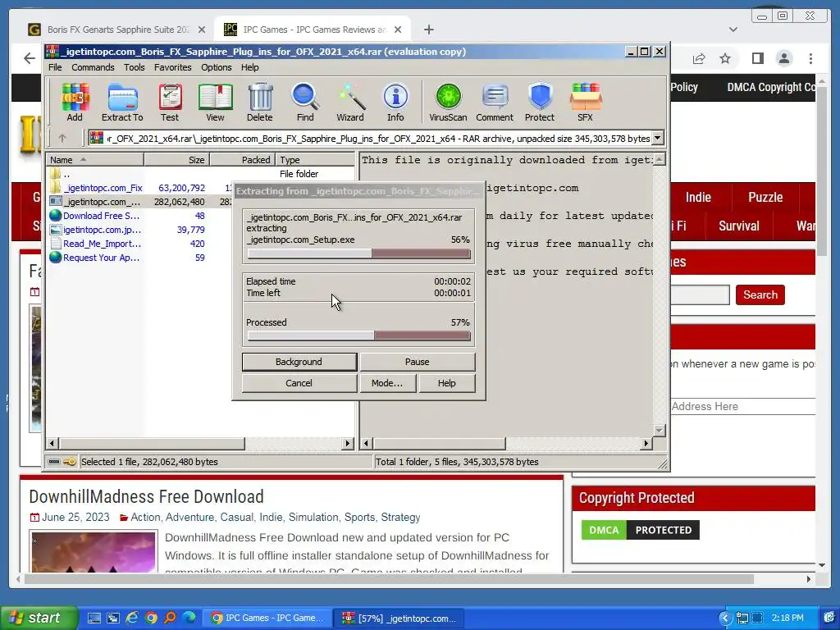Go up one folder level arrow

click(x=62, y=138)
